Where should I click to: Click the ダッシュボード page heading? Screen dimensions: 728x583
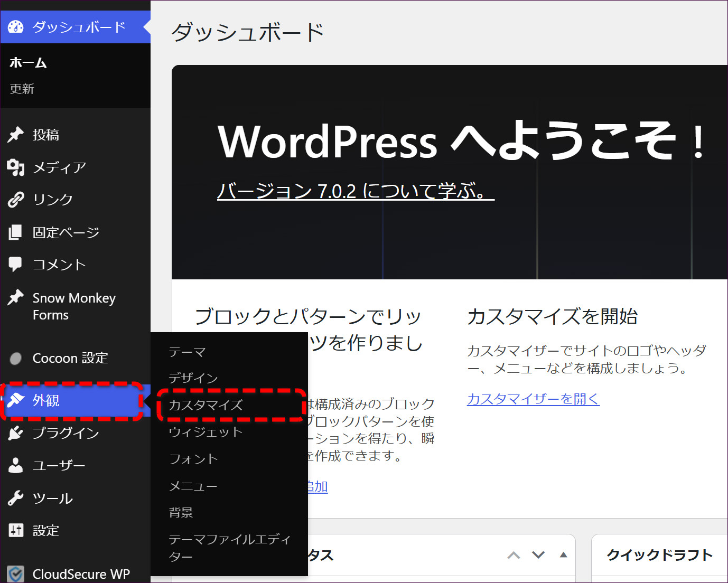(x=248, y=32)
